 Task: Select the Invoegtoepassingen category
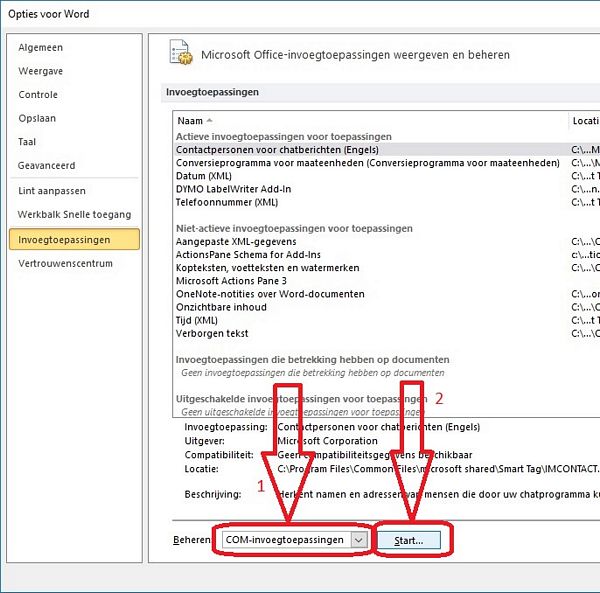click(x=75, y=239)
